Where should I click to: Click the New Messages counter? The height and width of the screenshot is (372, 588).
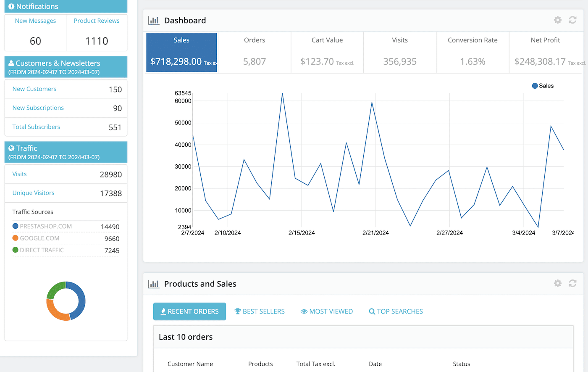[35, 40]
